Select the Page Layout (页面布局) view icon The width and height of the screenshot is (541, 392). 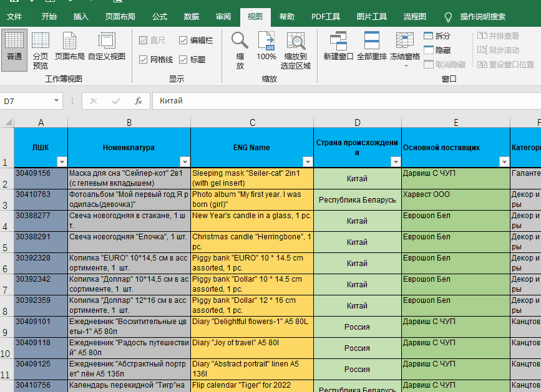tap(69, 49)
